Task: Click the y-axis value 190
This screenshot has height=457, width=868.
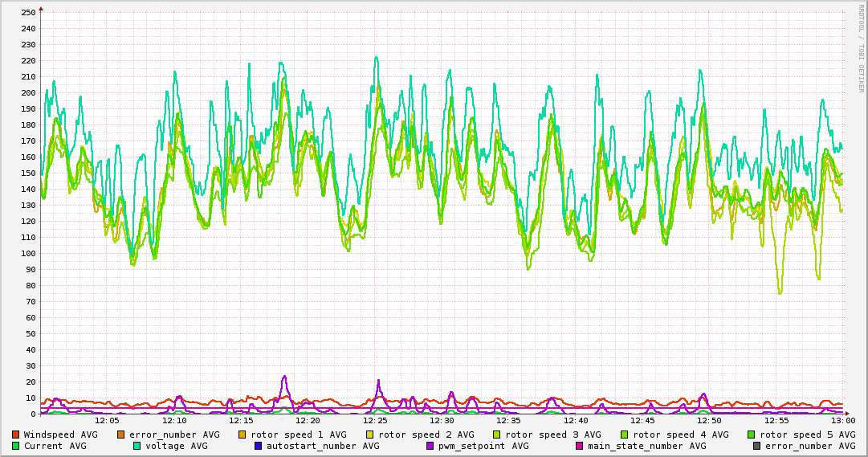Action: (x=27, y=108)
